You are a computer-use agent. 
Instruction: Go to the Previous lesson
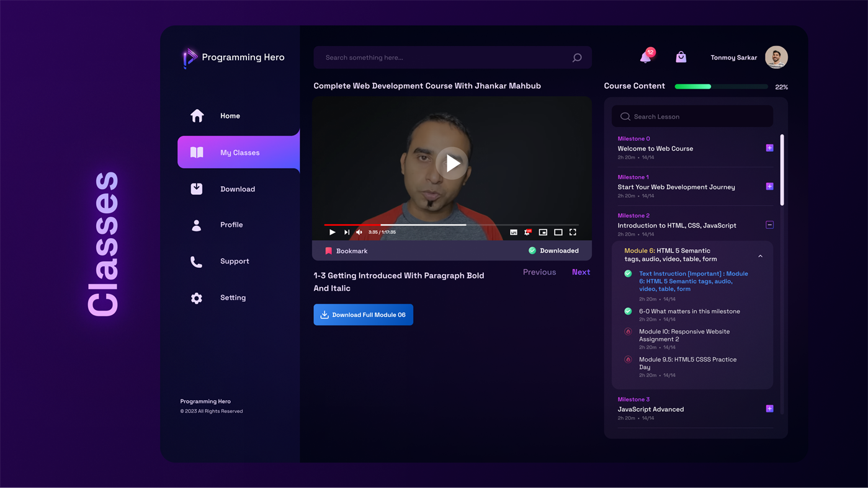point(539,272)
